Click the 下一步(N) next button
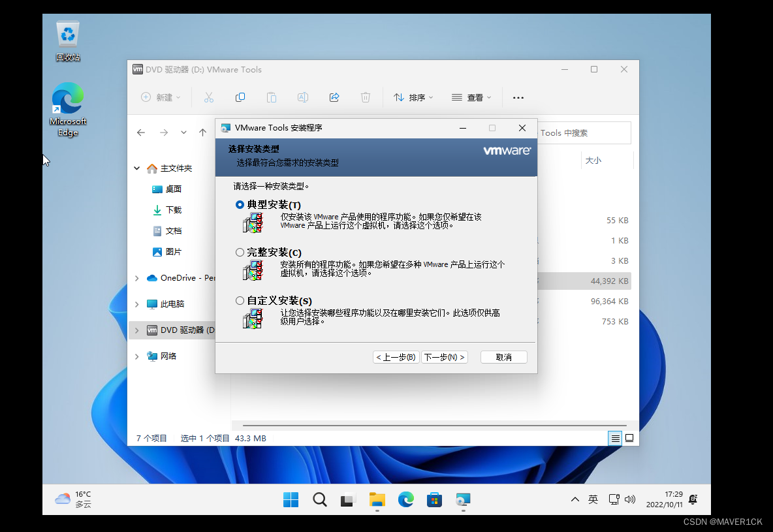Viewport: 773px width, 532px height. tap(445, 357)
